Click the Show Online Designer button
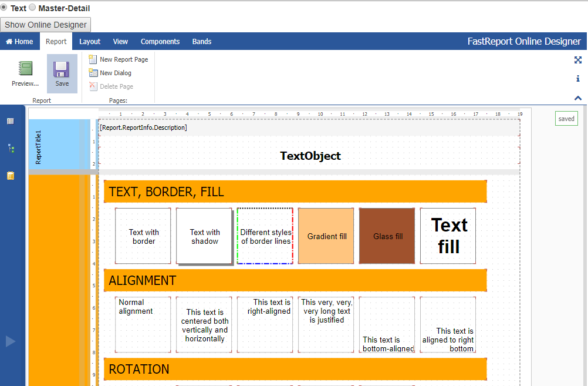The width and height of the screenshot is (588, 386). coord(45,25)
